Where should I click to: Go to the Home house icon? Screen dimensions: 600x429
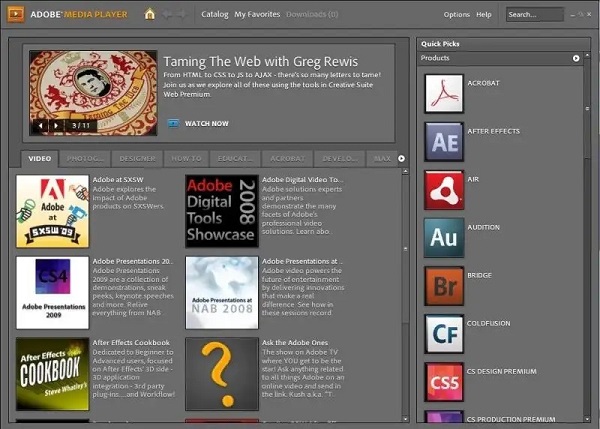(150, 14)
